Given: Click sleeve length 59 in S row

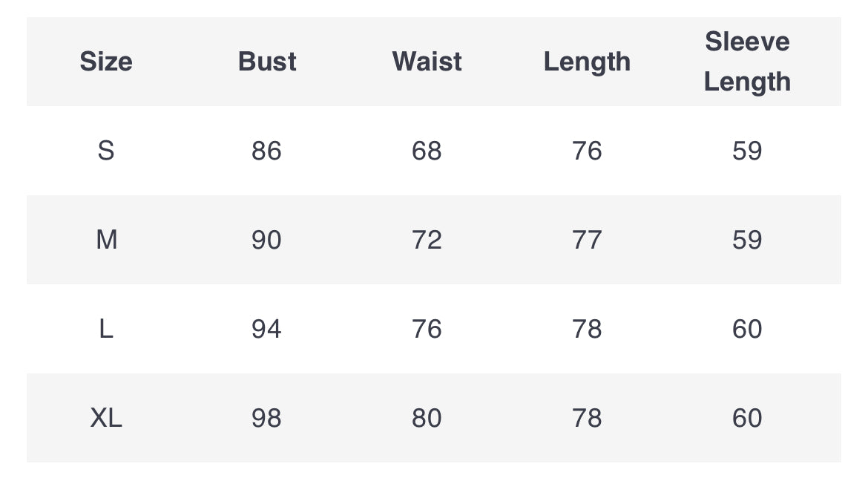Looking at the screenshot, I should click(747, 151).
